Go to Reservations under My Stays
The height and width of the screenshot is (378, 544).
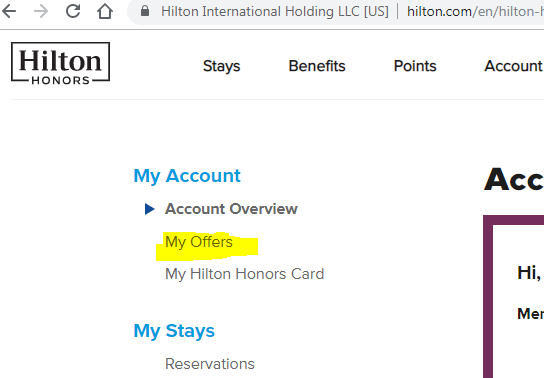[210, 364]
